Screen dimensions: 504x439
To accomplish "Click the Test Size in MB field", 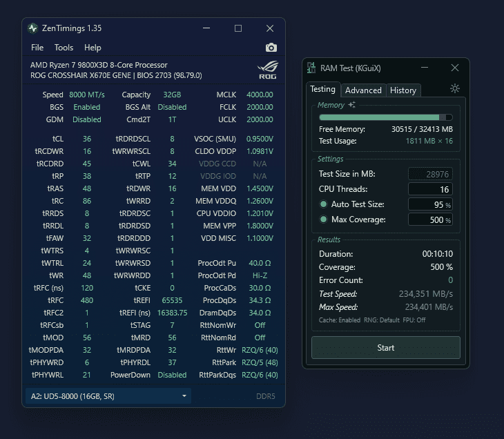I will pyautogui.click(x=430, y=174).
